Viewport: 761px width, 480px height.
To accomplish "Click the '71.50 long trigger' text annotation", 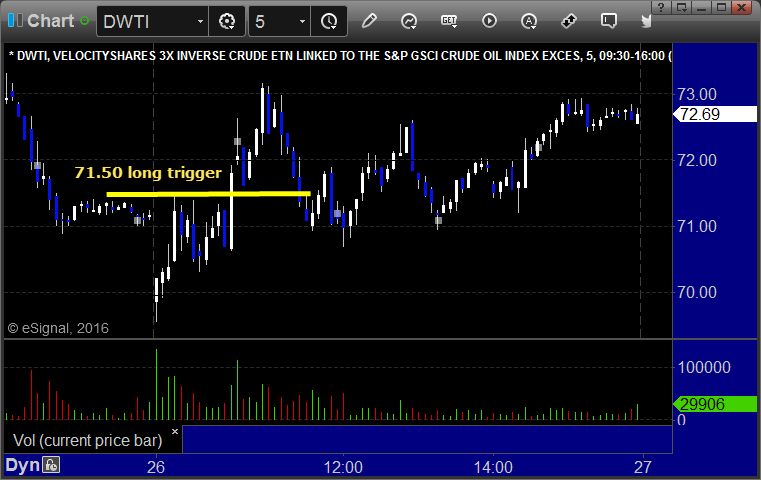I will (x=148, y=172).
